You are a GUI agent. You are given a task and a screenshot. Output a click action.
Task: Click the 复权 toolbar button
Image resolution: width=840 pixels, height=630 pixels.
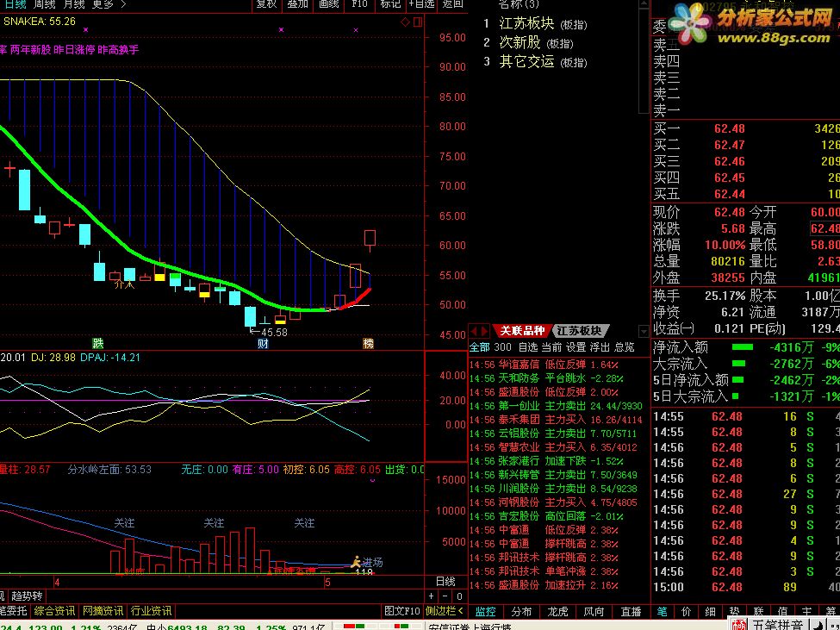coord(266,4)
